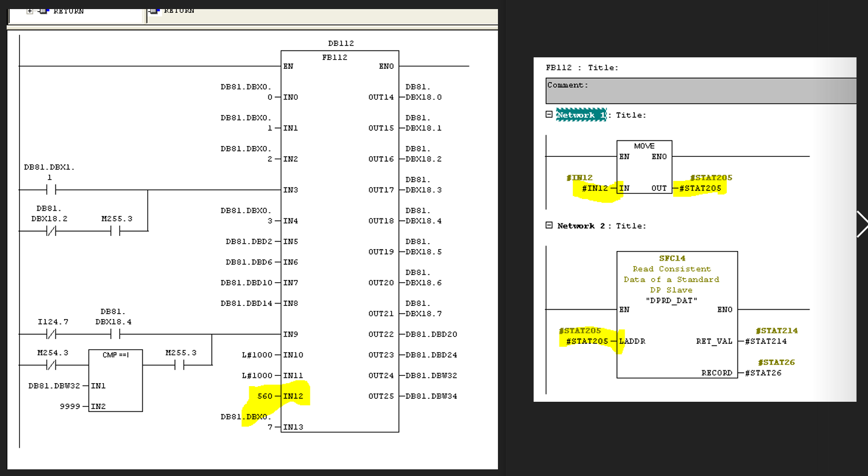
Task: Select the normally closed I124.7 contact
Action: point(51,334)
